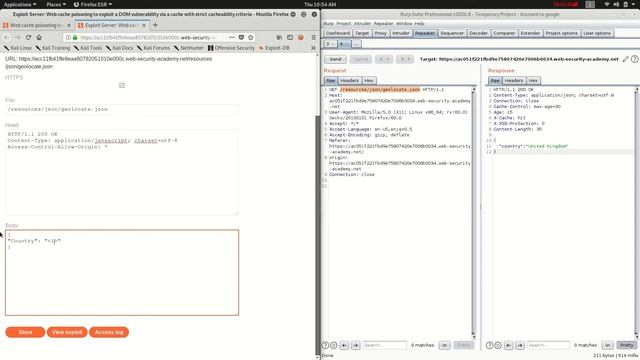Edit Burp Repeater target with pencil icon
Screen dimensions: 640x360
tap(625, 59)
